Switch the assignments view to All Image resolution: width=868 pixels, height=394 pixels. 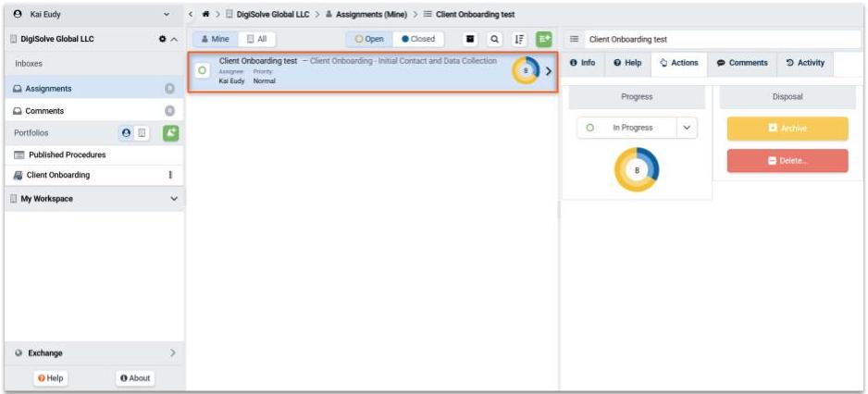coord(256,40)
